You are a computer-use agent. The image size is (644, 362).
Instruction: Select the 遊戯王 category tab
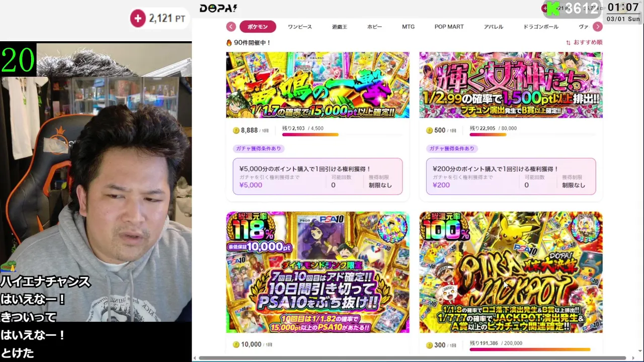click(x=340, y=27)
